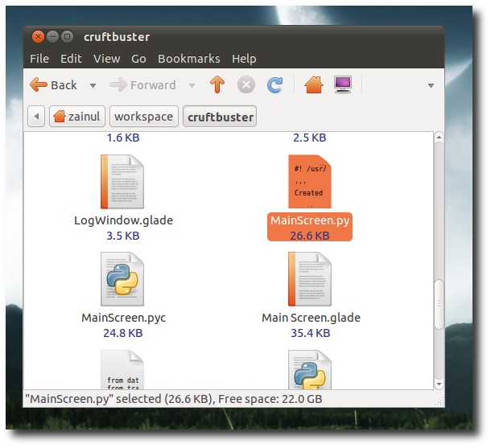Navigate to zainul home path button
Viewport: 491px width, 448px height.
click(77, 117)
